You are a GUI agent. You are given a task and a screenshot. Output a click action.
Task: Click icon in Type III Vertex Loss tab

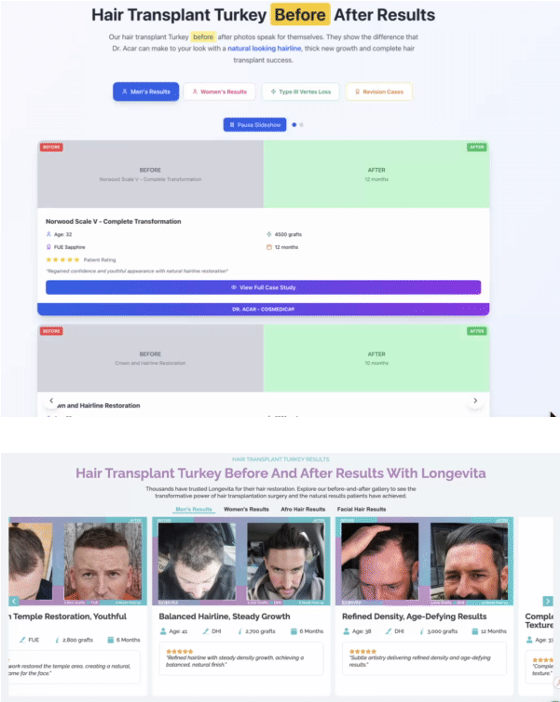pyautogui.click(x=273, y=91)
